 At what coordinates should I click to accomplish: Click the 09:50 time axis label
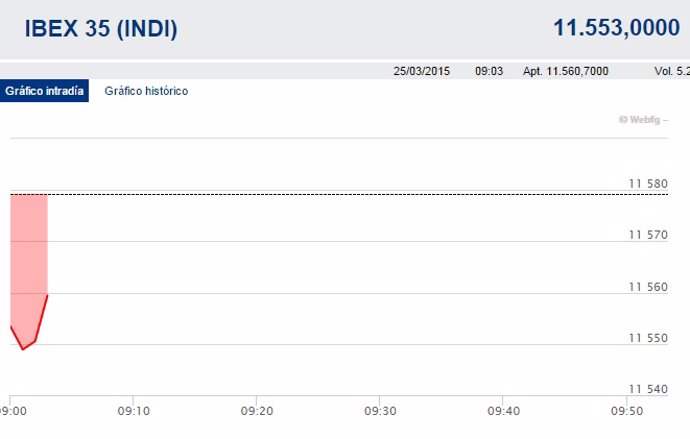tap(627, 411)
